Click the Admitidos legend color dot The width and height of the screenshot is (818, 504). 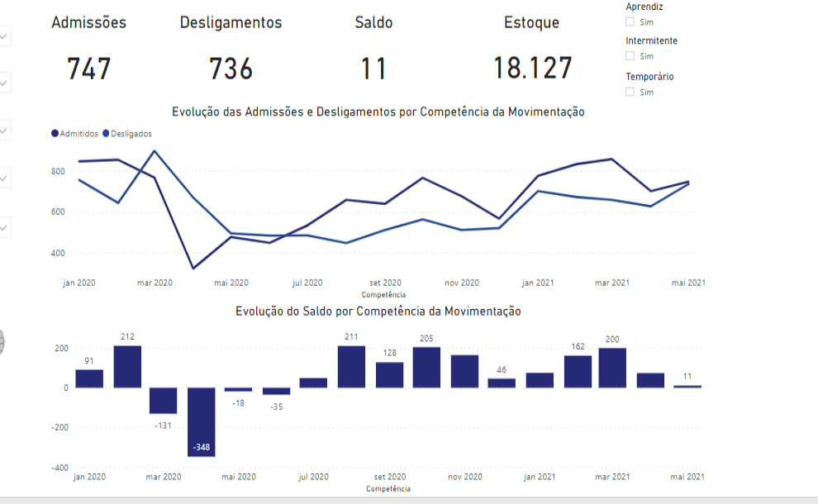click(55, 133)
